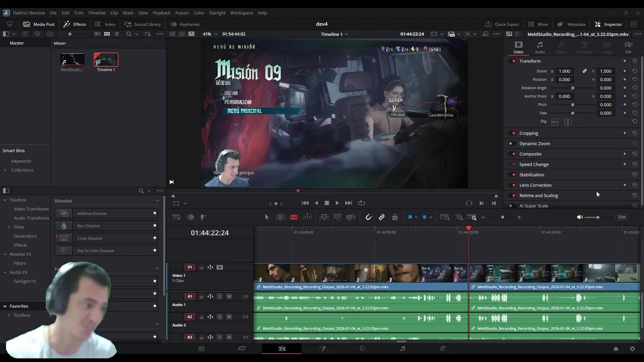Switch to Inspector File tab
Screen dimensions: 644x362
(628, 48)
